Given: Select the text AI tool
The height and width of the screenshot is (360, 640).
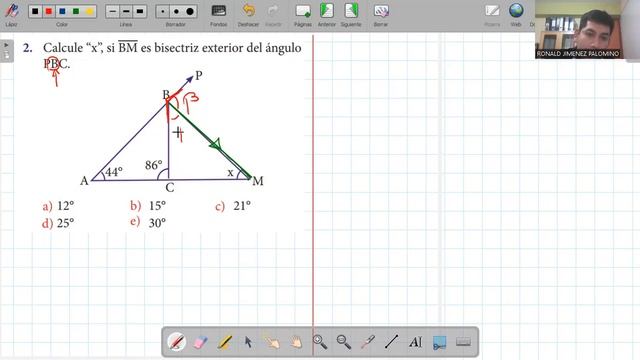Looking at the screenshot, I should [416, 342].
